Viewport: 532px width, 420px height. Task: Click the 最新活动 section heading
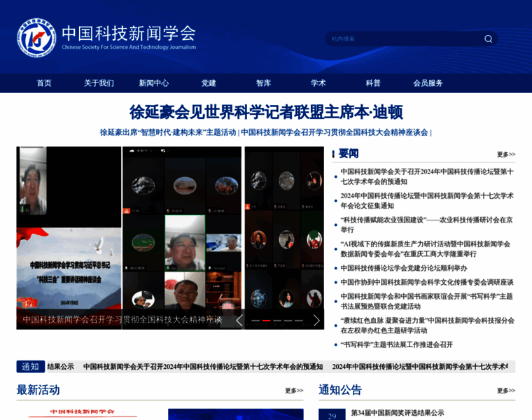point(38,390)
